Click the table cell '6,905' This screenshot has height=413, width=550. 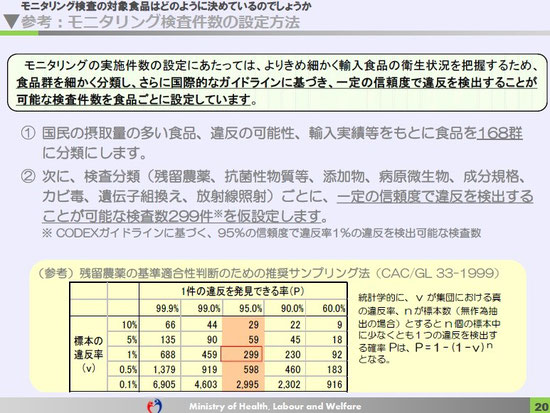point(164,385)
